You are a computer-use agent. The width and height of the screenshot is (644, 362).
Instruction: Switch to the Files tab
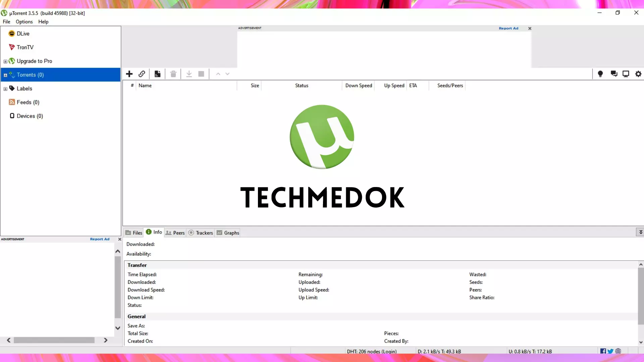tap(134, 233)
